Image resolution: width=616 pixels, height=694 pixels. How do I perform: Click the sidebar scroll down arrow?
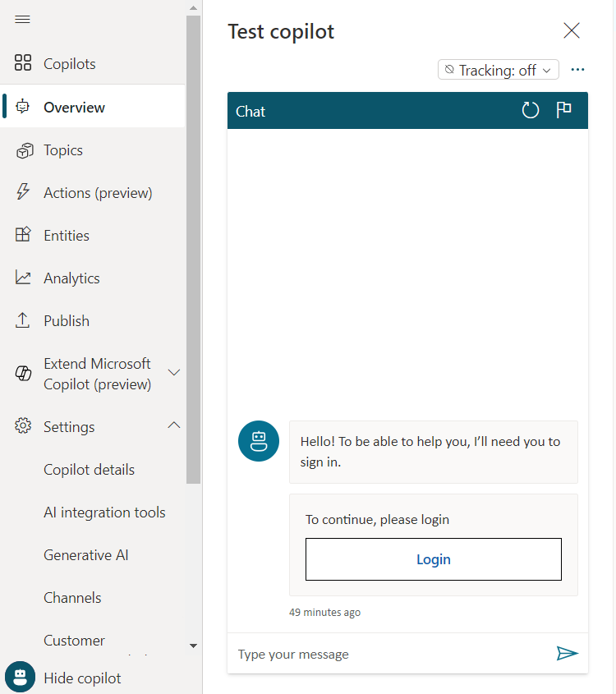194,646
